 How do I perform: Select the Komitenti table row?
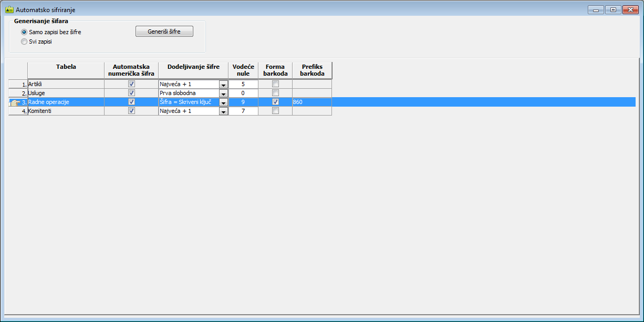66,111
